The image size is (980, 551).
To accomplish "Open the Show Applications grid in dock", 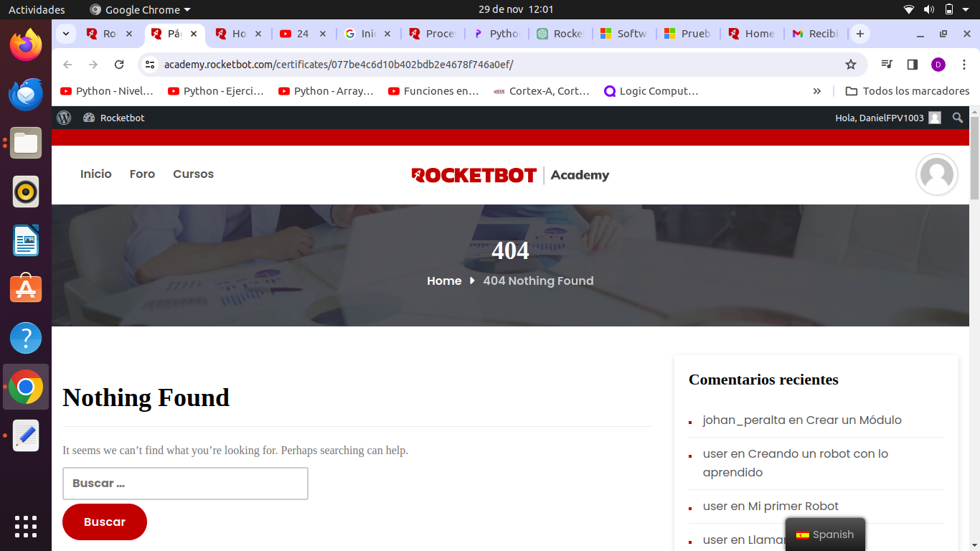I will [x=26, y=526].
